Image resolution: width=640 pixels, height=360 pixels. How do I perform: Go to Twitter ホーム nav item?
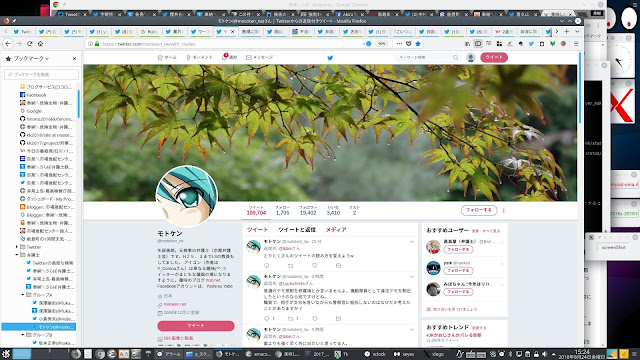click(167, 58)
